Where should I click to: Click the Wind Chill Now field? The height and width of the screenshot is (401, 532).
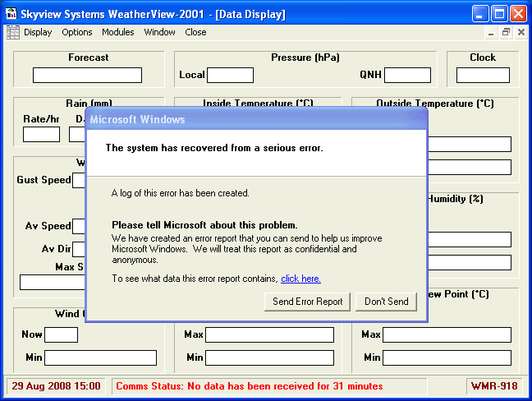click(x=61, y=334)
